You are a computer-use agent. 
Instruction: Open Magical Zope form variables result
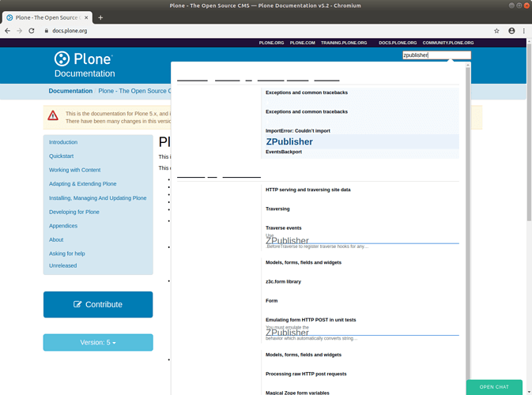[297, 393]
